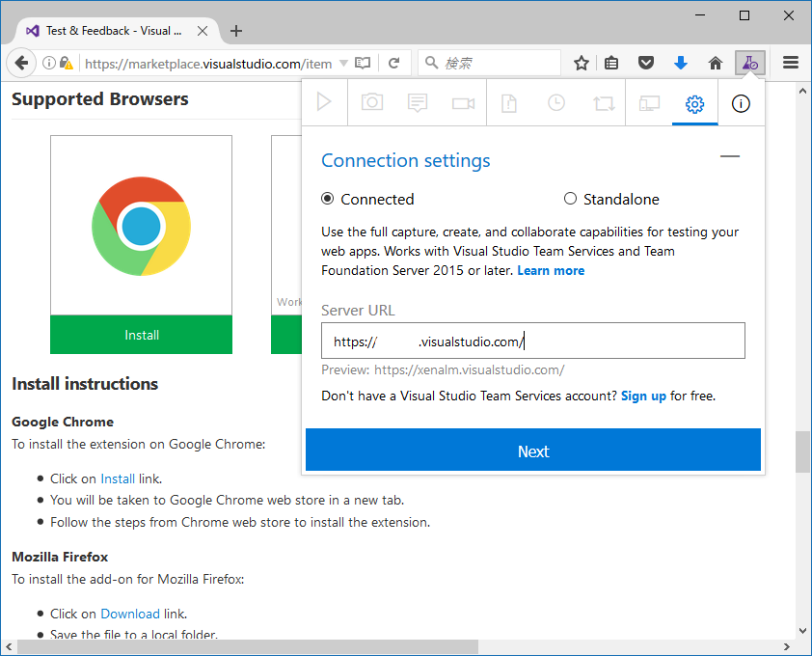This screenshot has height=656, width=812.
Task: Select the Connected radio button
Action: pyautogui.click(x=327, y=199)
